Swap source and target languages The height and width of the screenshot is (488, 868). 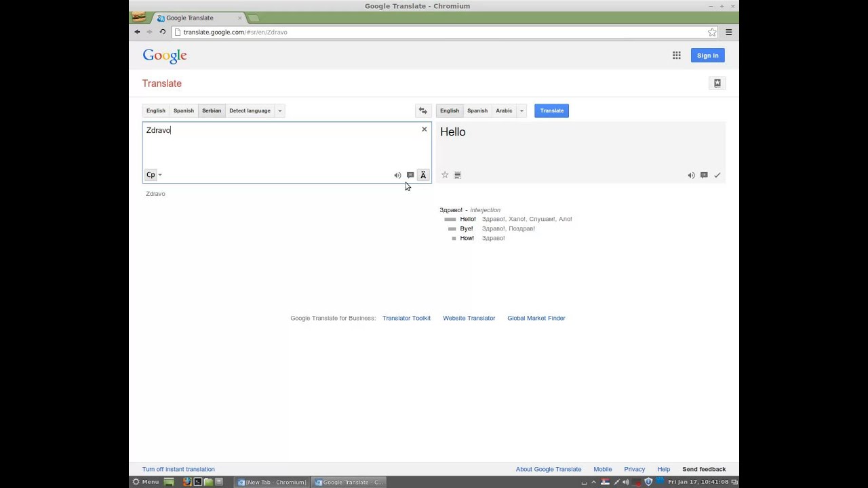423,110
